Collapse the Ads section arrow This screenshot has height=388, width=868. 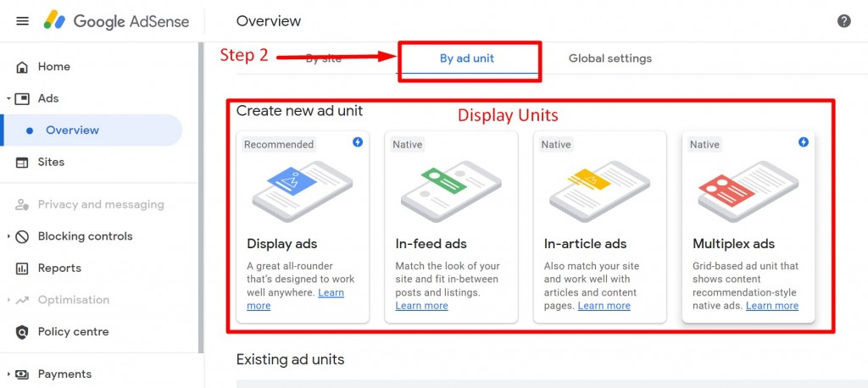click(8, 98)
